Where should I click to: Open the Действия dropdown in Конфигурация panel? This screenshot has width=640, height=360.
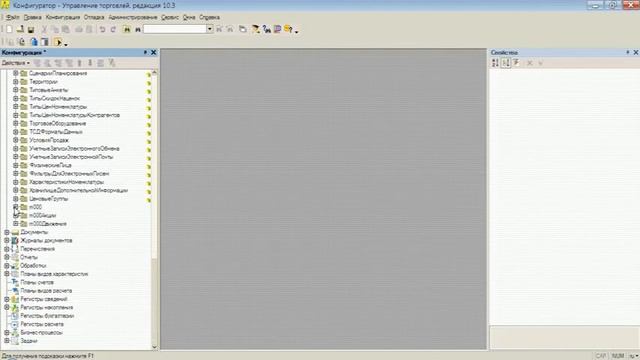pos(16,63)
